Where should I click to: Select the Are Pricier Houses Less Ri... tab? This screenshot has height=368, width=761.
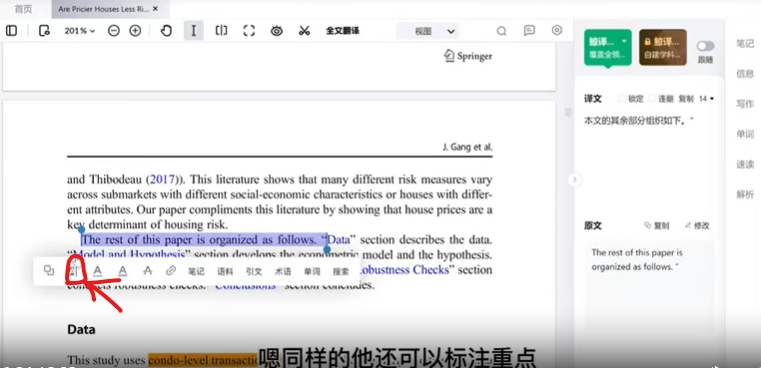click(x=104, y=9)
